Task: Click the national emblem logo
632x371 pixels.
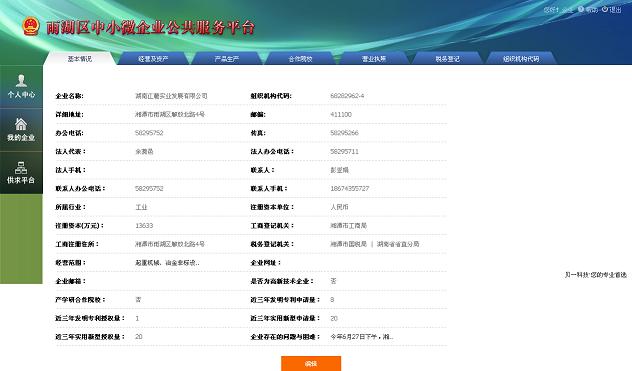Action: pyautogui.click(x=31, y=26)
